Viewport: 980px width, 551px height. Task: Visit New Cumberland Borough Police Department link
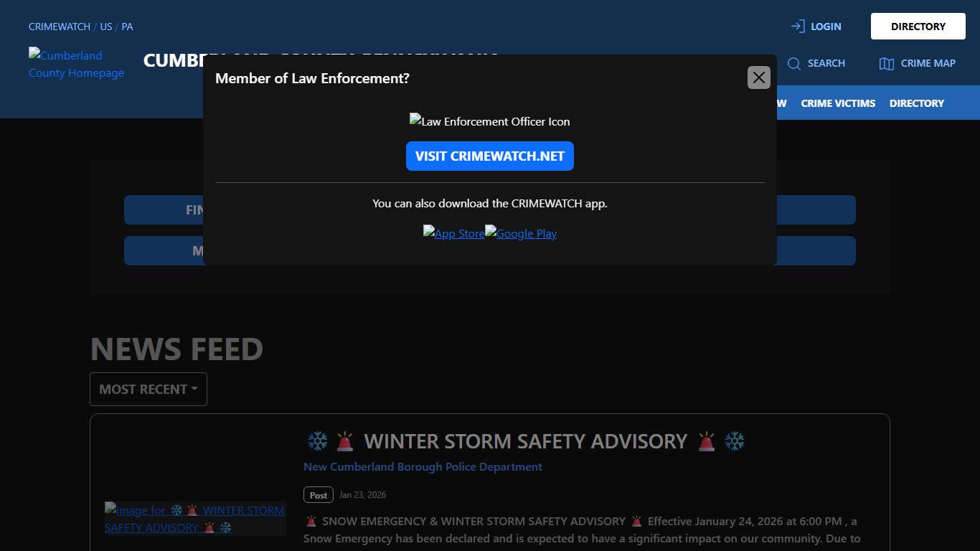point(423,467)
